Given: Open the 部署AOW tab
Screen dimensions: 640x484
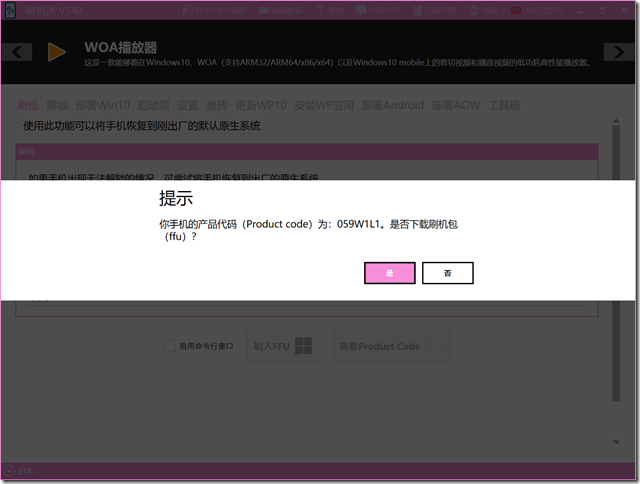Looking at the screenshot, I should point(457,105).
